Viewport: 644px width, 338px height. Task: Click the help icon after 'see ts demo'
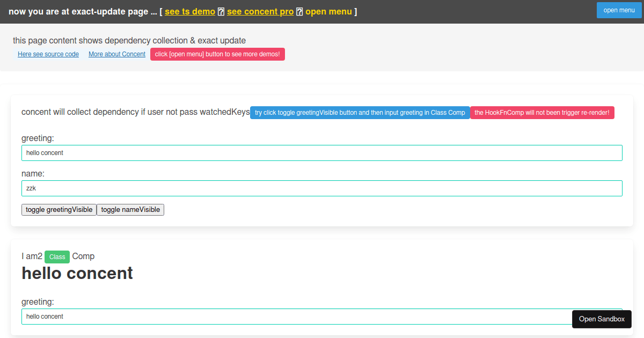[x=221, y=11]
